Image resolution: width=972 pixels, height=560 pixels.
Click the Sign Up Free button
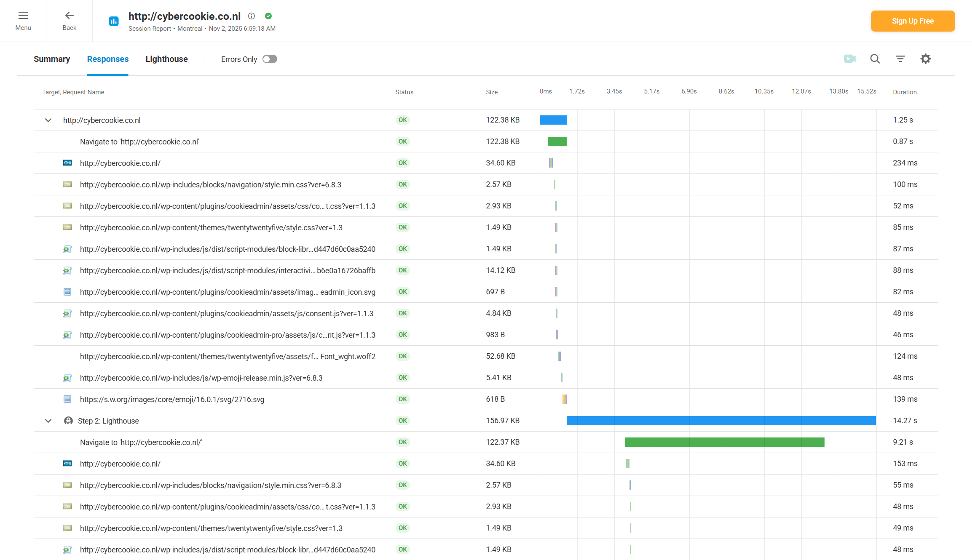(x=913, y=21)
